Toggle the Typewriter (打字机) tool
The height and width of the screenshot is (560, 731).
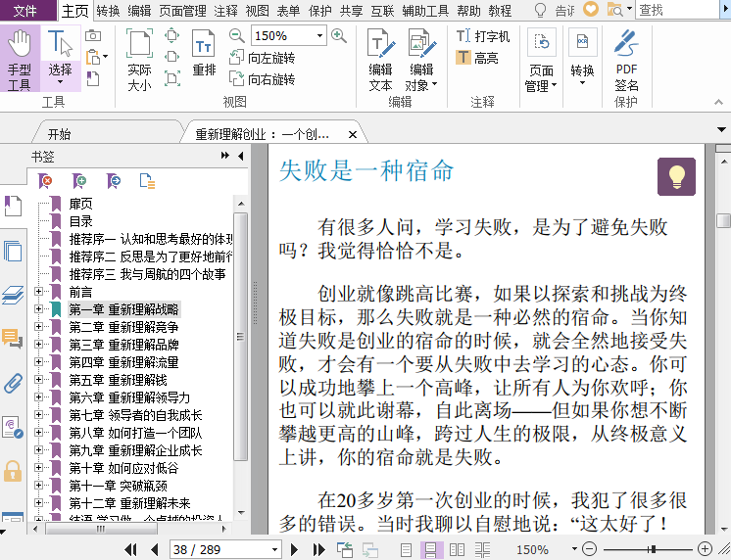coord(483,36)
